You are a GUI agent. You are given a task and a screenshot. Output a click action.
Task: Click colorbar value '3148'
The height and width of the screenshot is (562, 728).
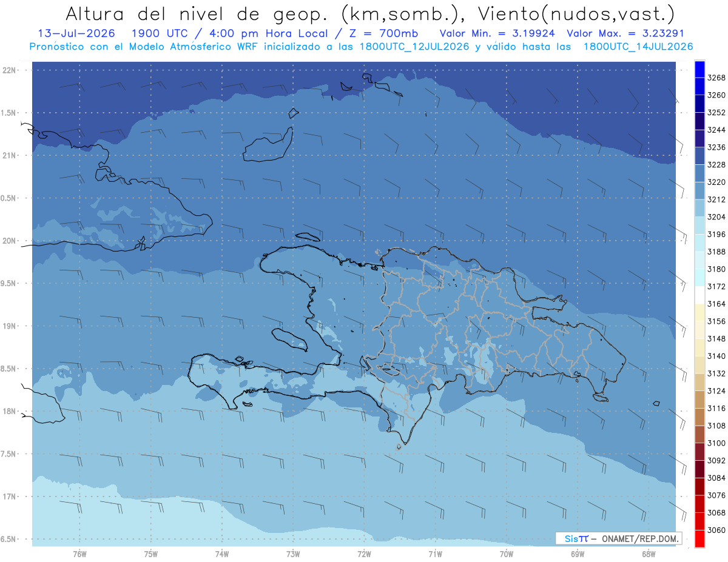coord(716,339)
